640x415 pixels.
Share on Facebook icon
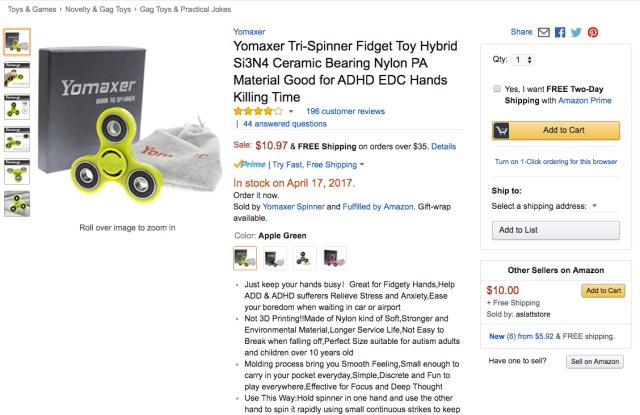(560, 32)
